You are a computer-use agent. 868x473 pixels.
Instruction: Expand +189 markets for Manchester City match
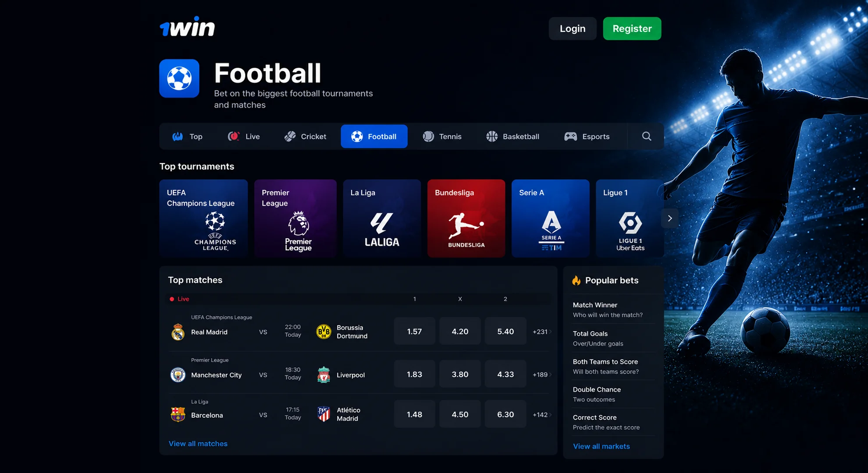click(x=542, y=374)
